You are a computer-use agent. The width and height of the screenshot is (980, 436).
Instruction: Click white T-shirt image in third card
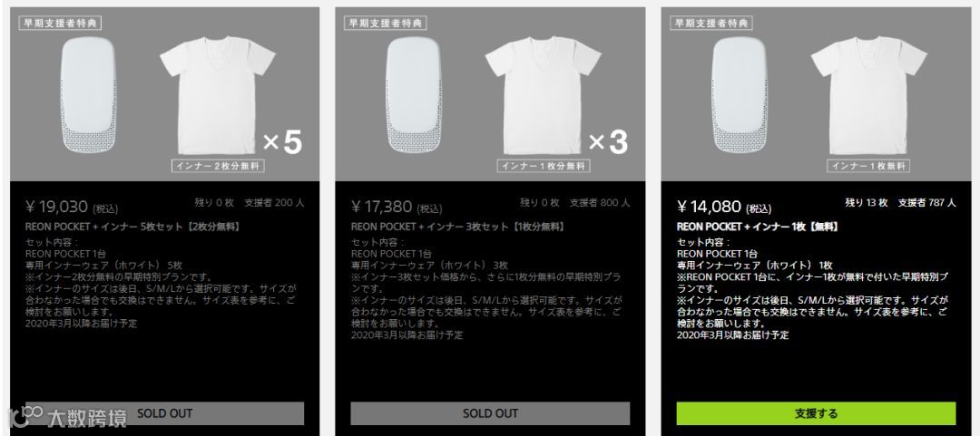point(868,94)
